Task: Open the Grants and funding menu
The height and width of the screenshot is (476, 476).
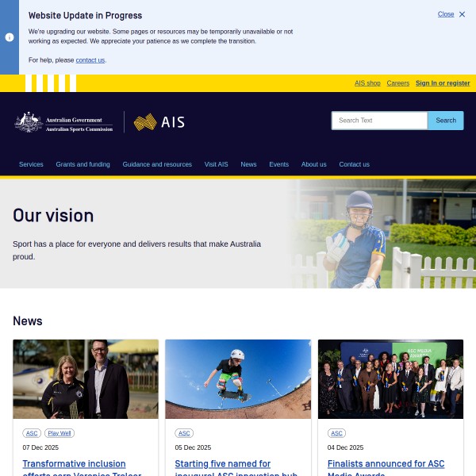Action: 83,164
